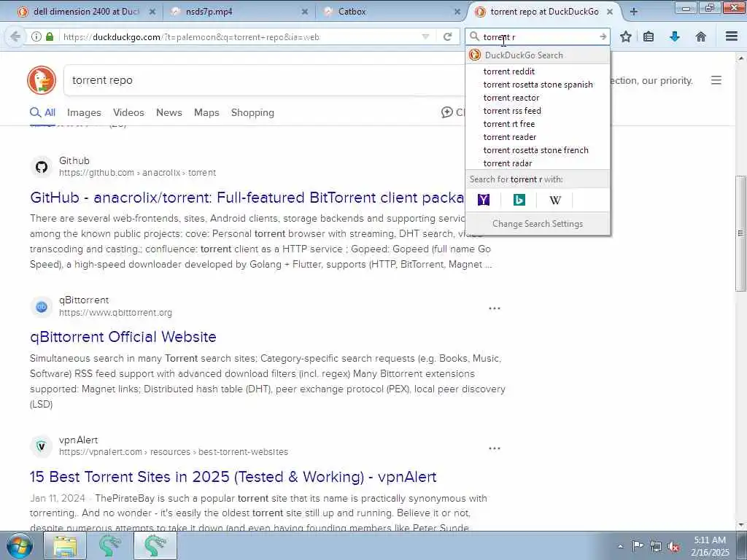Search with the Bing engine icon
This screenshot has width=747, height=560.
click(x=519, y=200)
